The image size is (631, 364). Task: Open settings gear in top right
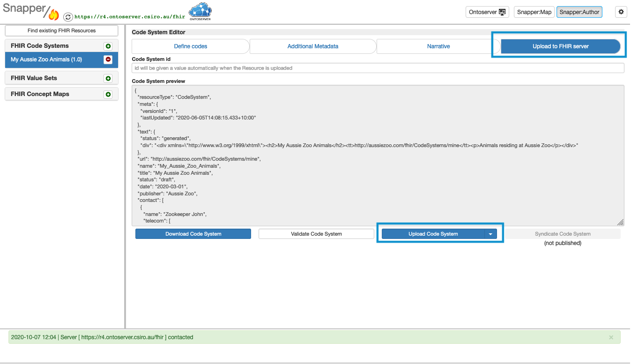[x=621, y=12]
